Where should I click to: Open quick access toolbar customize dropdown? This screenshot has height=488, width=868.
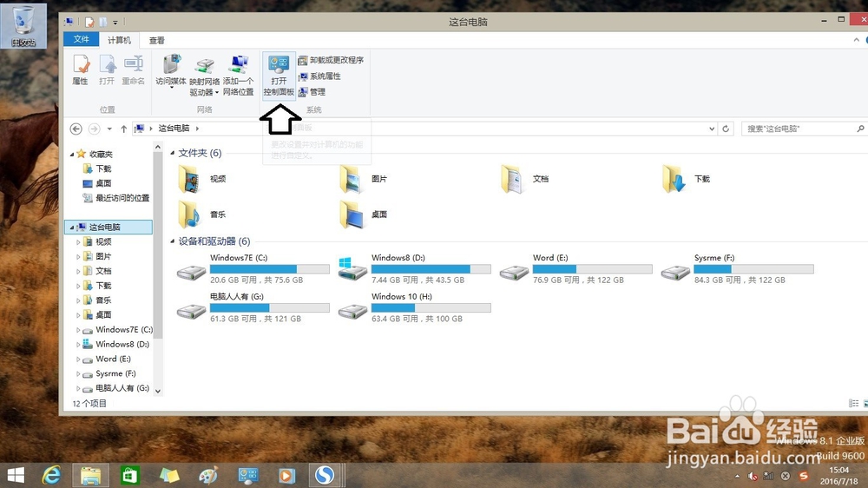115,23
